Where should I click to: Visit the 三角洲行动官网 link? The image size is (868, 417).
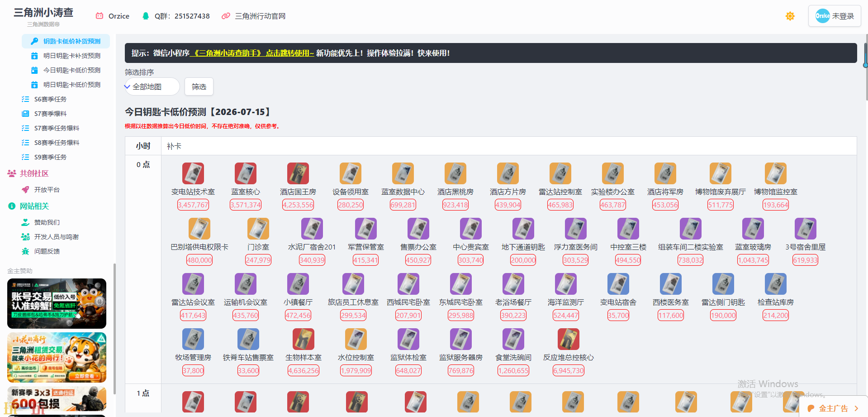(254, 16)
